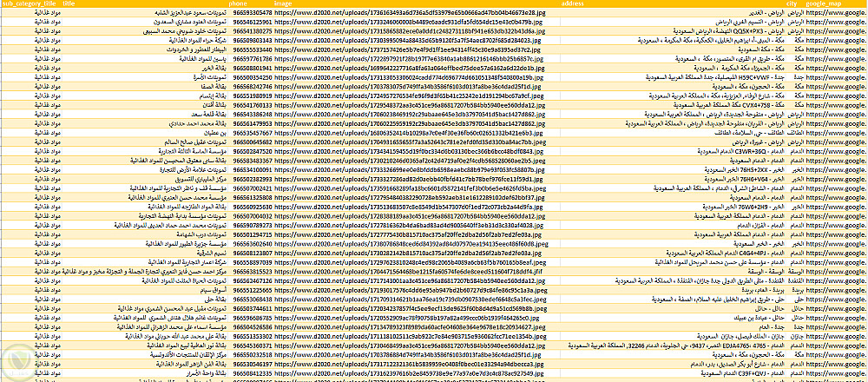Click phone number 966543386248
Viewport: 868px width, 382px height.
pos(252,114)
